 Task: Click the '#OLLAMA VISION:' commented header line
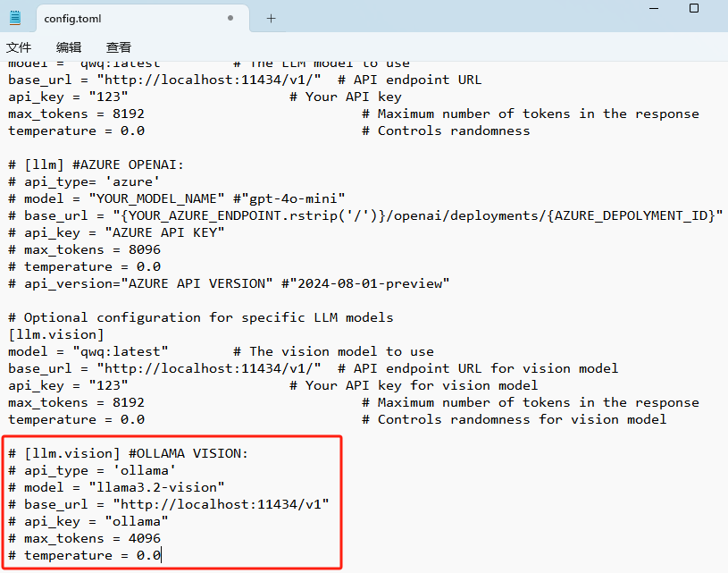128,453
